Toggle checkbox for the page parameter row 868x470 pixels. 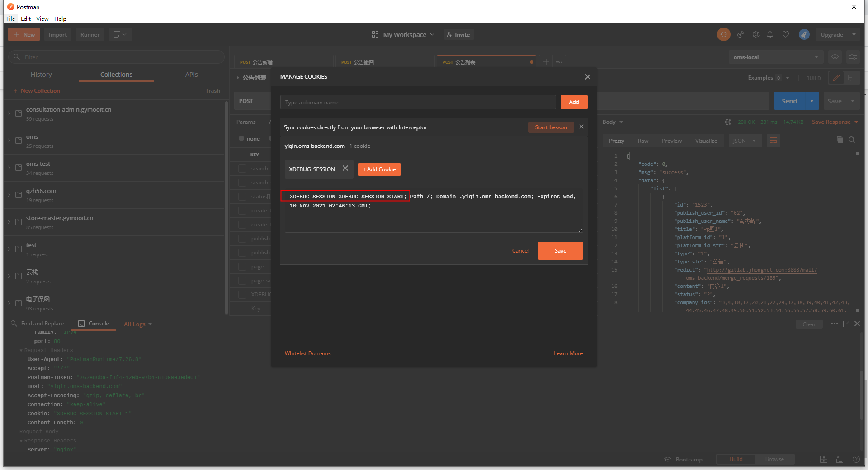pos(242,267)
